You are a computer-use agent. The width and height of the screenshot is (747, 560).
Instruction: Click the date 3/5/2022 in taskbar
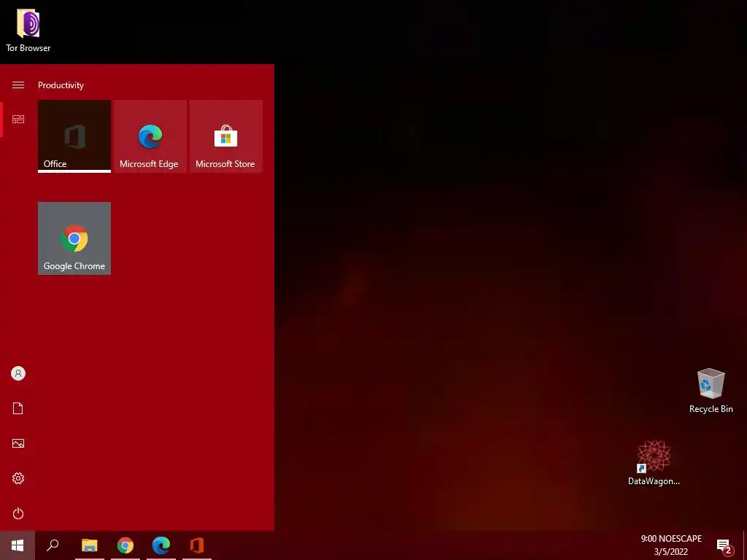671,552
